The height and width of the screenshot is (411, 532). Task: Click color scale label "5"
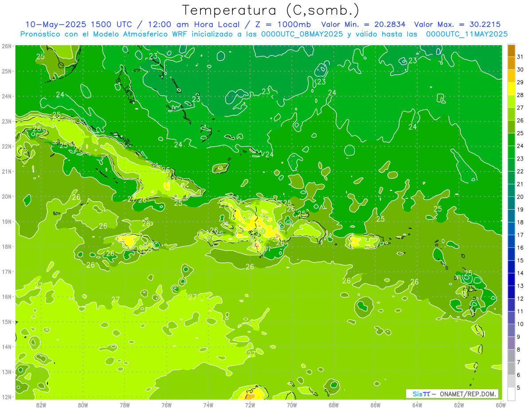(x=519, y=388)
